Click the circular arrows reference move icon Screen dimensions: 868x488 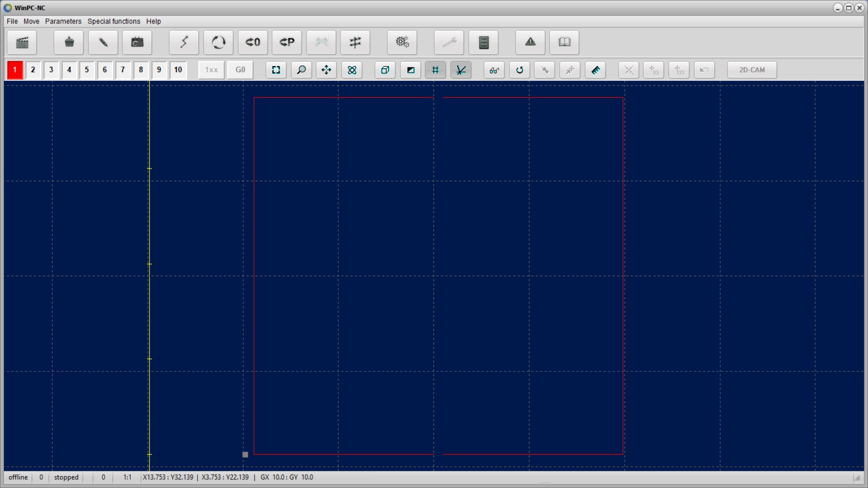click(x=218, y=42)
